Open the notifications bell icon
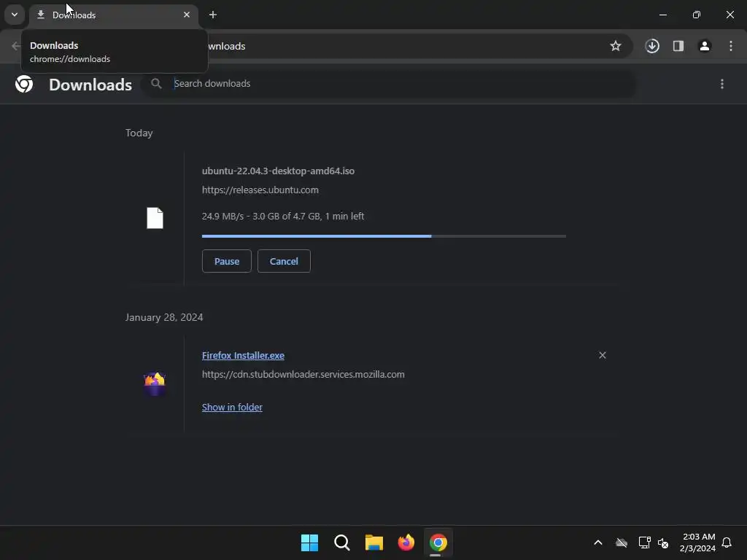This screenshot has width=747, height=560. [727, 542]
